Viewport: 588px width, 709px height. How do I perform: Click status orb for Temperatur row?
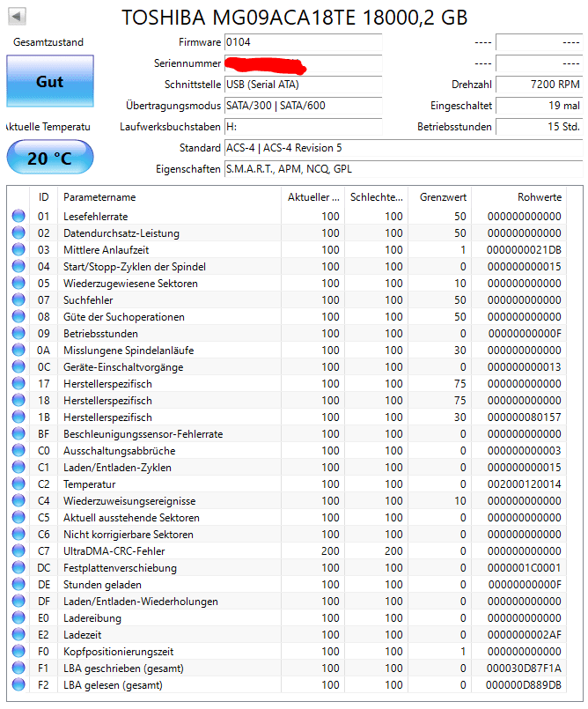pyautogui.click(x=18, y=484)
